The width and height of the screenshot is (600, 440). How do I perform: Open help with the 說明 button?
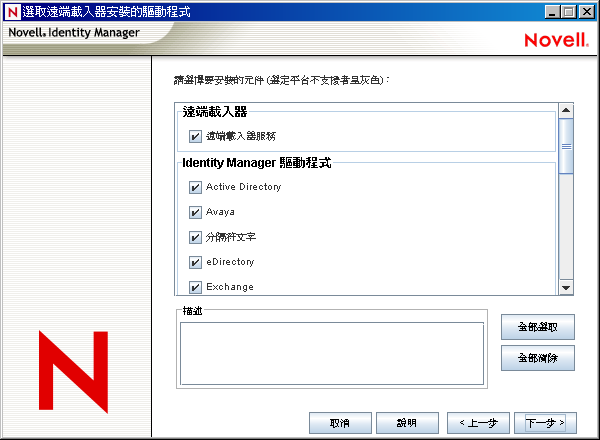pos(407,423)
